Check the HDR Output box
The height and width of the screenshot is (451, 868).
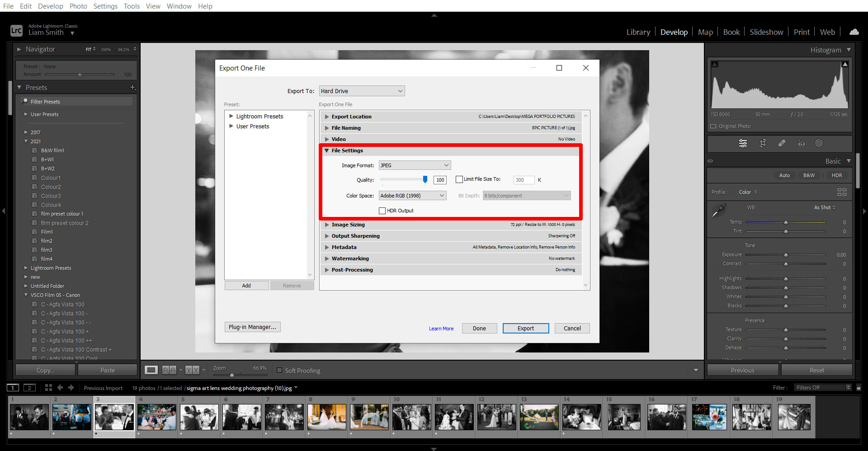[x=382, y=211]
